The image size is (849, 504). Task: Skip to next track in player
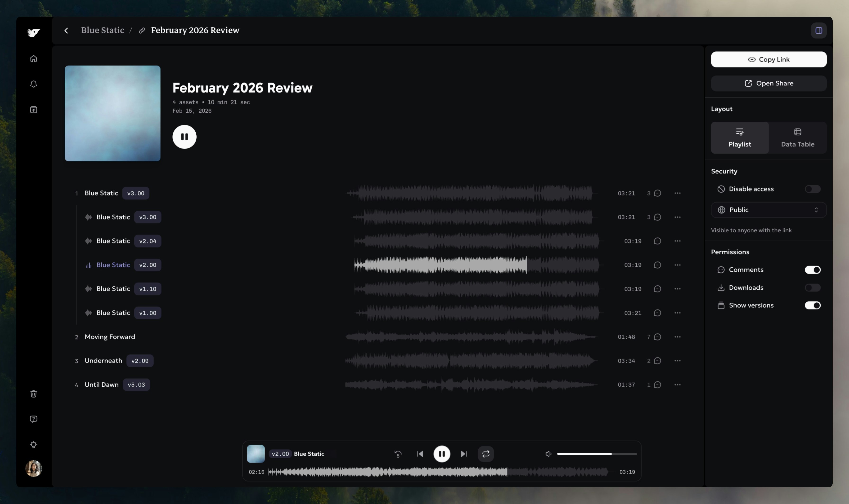(464, 454)
